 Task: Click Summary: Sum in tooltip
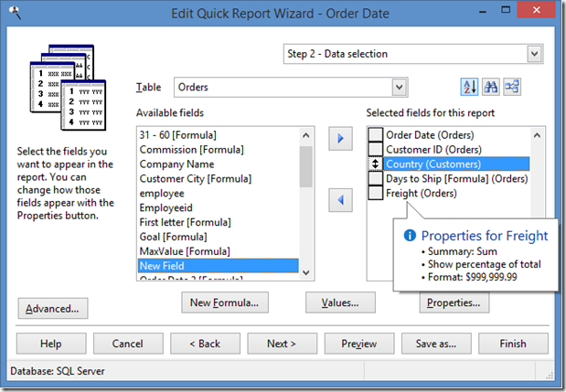[462, 251]
